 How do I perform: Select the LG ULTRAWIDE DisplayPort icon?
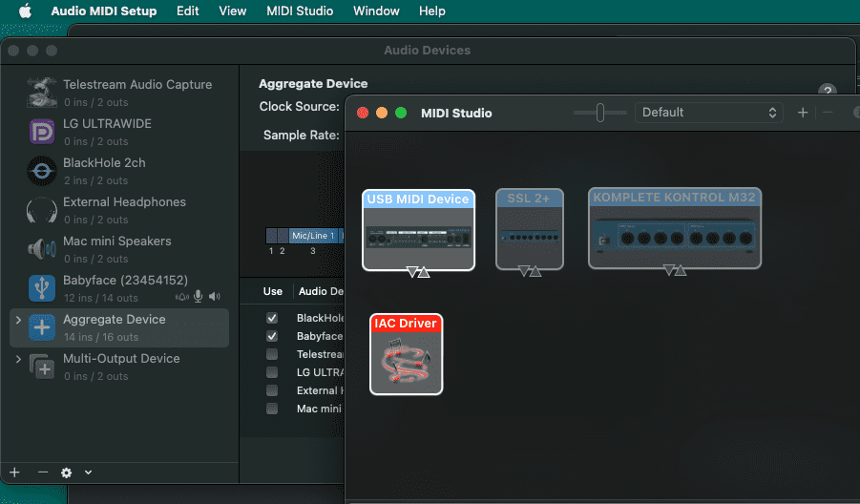[42, 132]
